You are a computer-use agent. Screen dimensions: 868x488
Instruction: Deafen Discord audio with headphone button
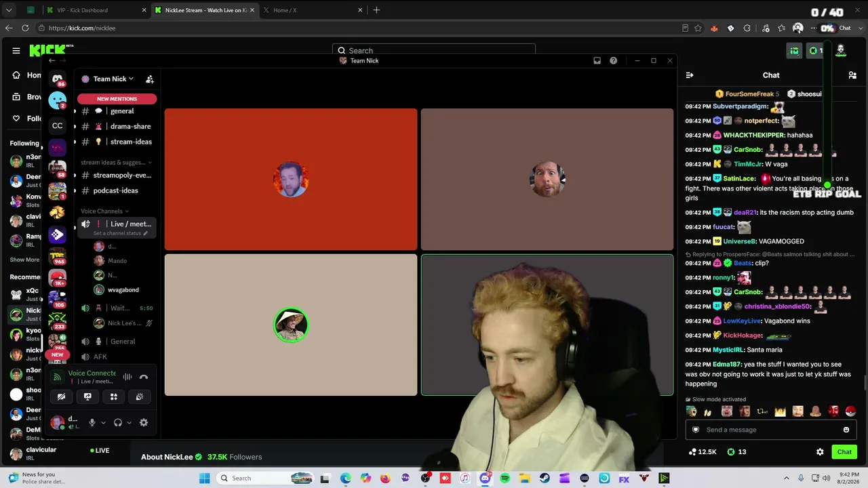(x=118, y=422)
